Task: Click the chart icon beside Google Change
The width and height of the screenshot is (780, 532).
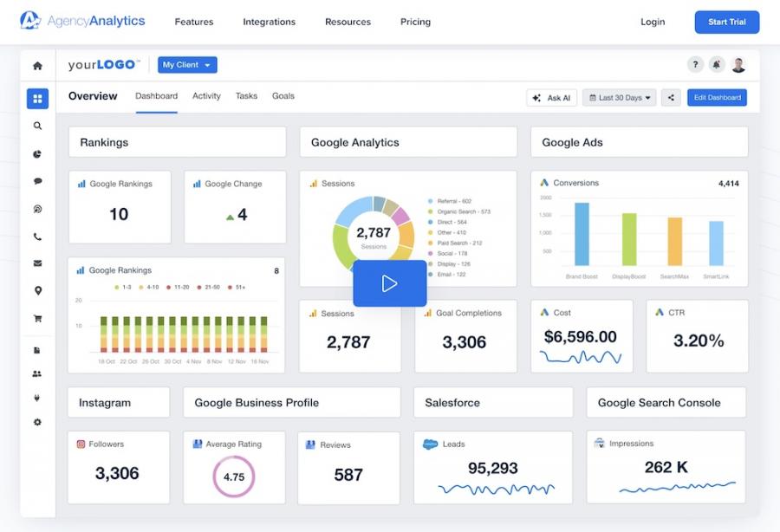Action: 197,184
